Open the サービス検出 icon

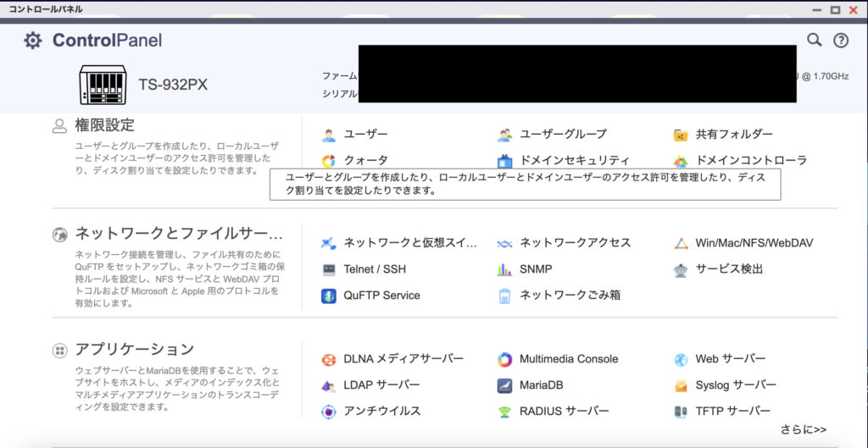[x=681, y=269]
